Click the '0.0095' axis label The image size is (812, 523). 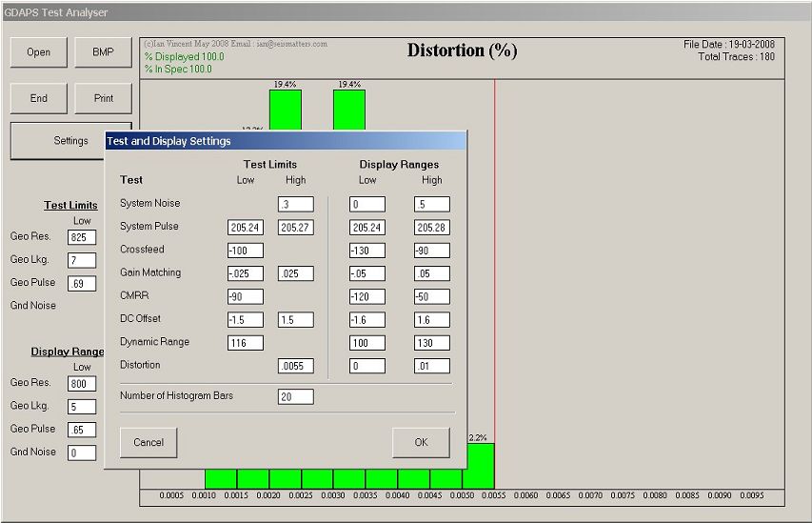(752, 495)
